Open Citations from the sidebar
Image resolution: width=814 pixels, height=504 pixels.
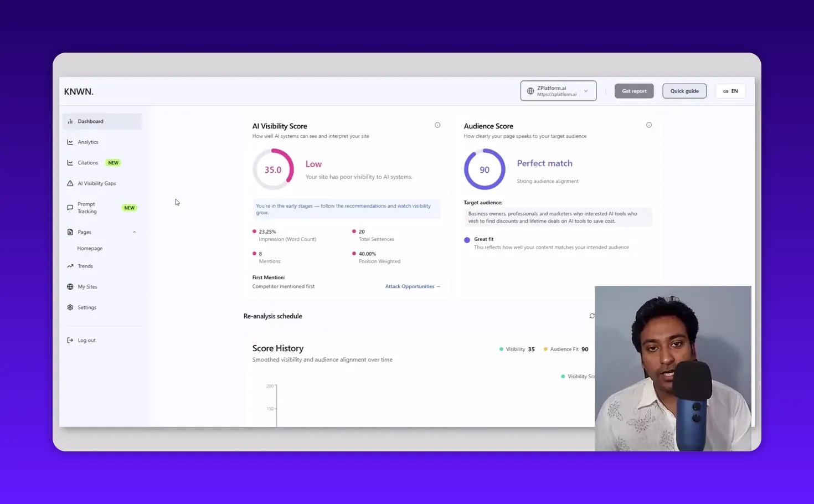(70, 162)
